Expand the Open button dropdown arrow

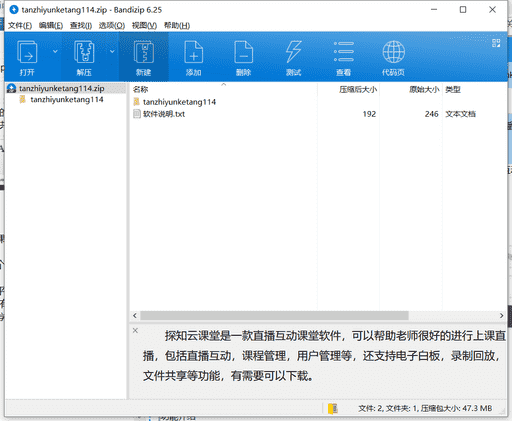point(55,51)
